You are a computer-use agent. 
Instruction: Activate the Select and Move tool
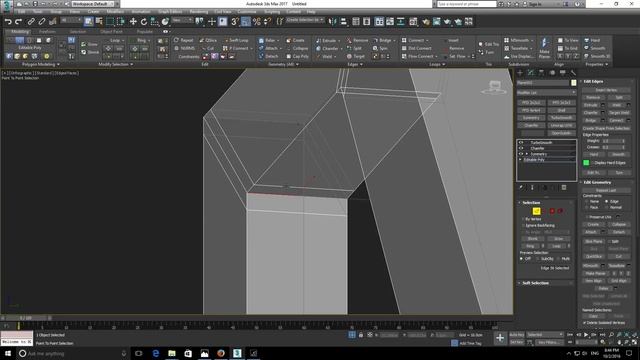(133, 22)
